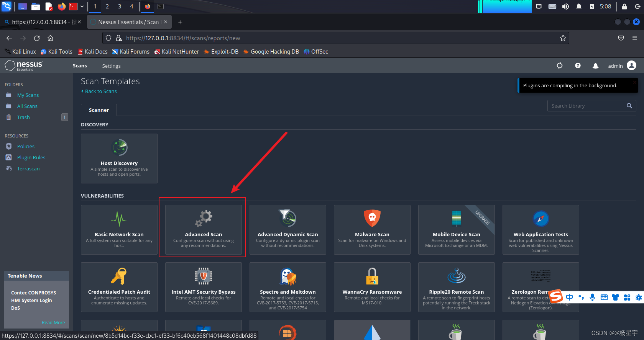Open the admin user avatar menu
Screen dimensions: 644x340
pos(631,65)
